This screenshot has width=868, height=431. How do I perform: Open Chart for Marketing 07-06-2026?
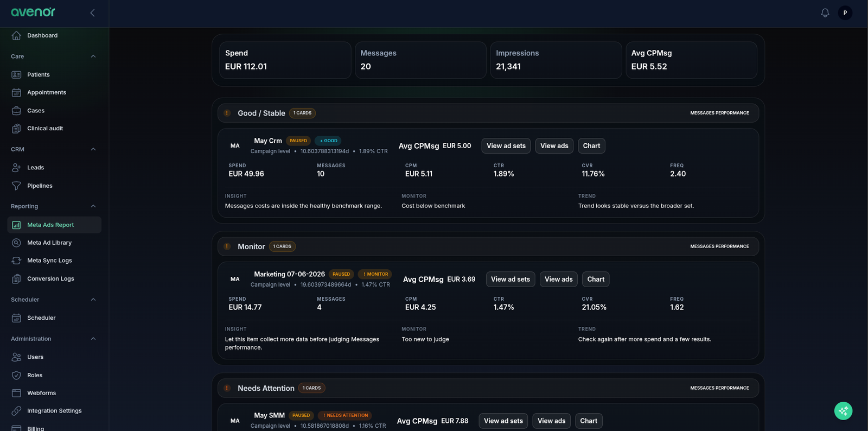pos(596,279)
